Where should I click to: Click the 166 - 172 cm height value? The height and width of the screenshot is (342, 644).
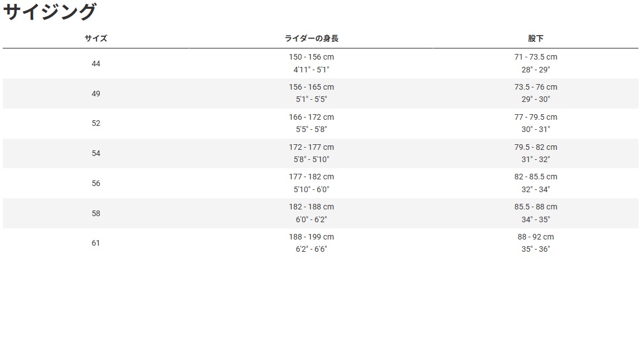(x=311, y=117)
